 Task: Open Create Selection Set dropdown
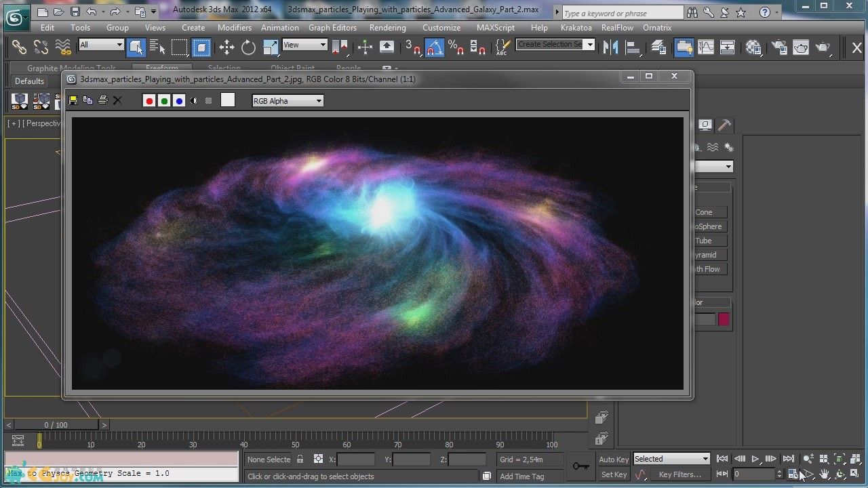(x=555, y=44)
